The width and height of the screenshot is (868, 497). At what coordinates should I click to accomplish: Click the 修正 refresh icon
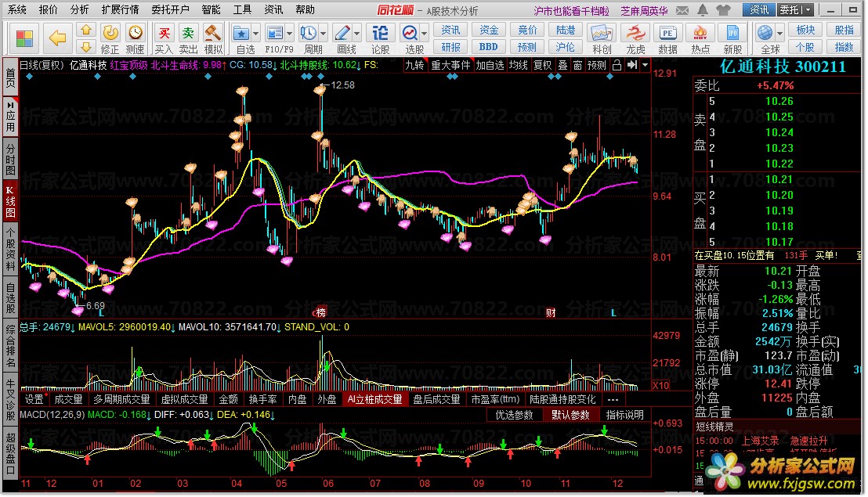click(x=110, y=34)
